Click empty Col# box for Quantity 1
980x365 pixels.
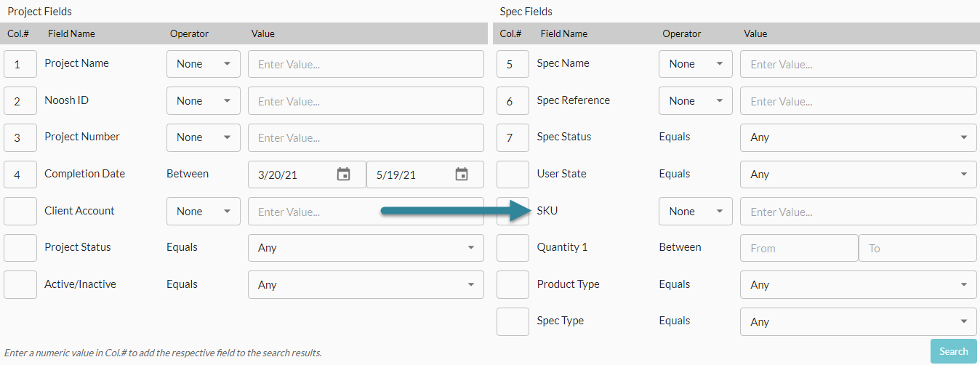[513, 248]
